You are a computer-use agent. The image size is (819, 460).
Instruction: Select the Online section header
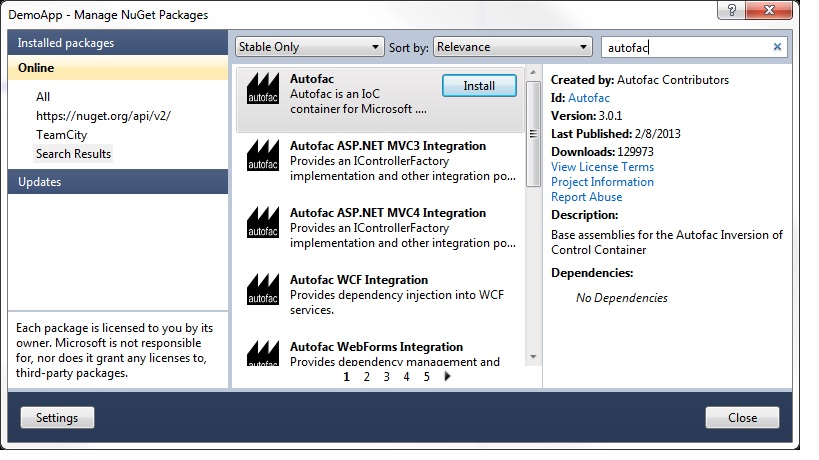click(118, 68)
